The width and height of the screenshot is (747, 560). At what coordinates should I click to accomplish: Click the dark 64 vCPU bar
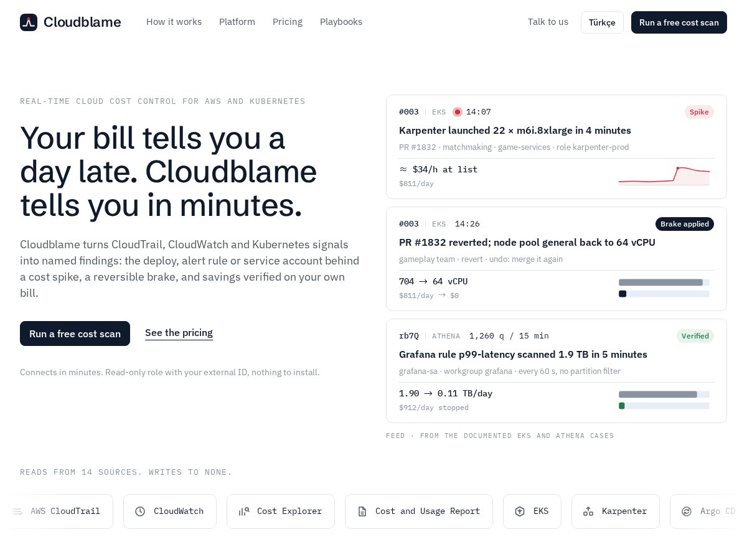pos(622,294)
